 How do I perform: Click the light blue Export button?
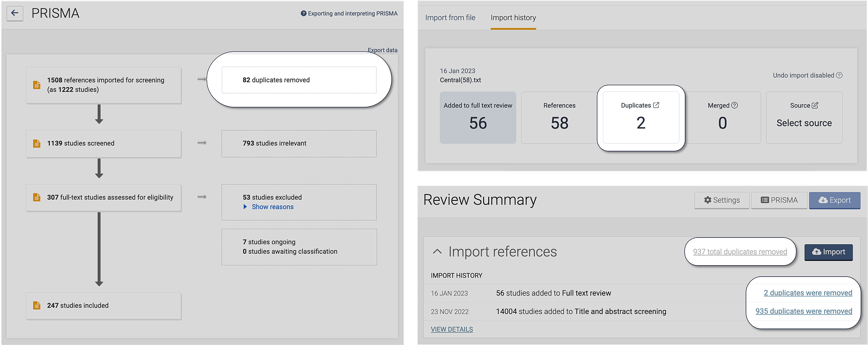(834, 200)
